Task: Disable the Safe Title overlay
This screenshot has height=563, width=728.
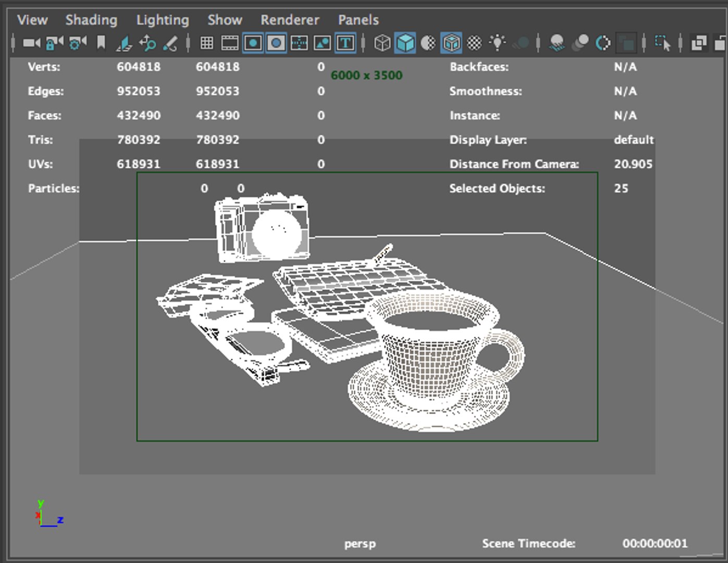Action: (345, 43)
